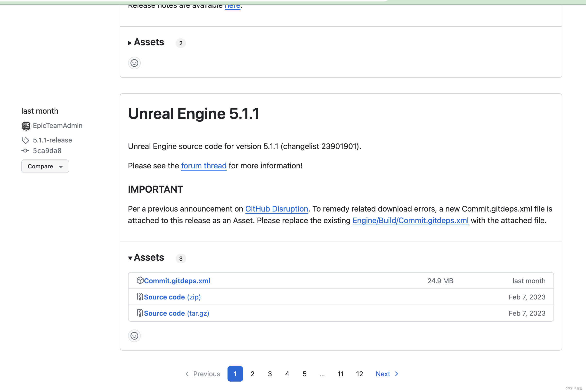Click the package icon beside Commit.gitdeps.xml
This screenshot has height=392, width=586.
[140, 280]
